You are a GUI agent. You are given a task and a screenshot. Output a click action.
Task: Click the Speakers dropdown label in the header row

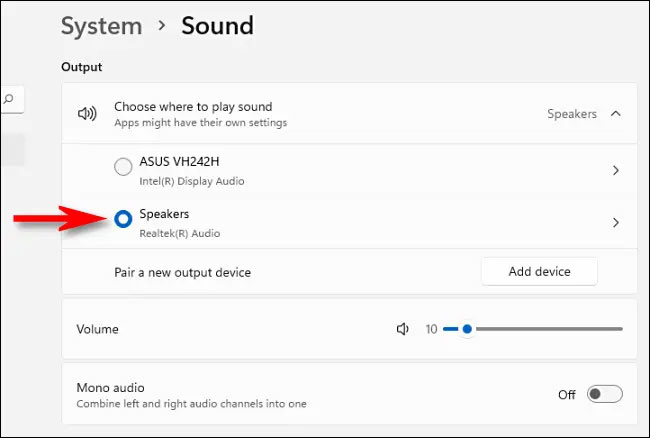pos(571,114)
